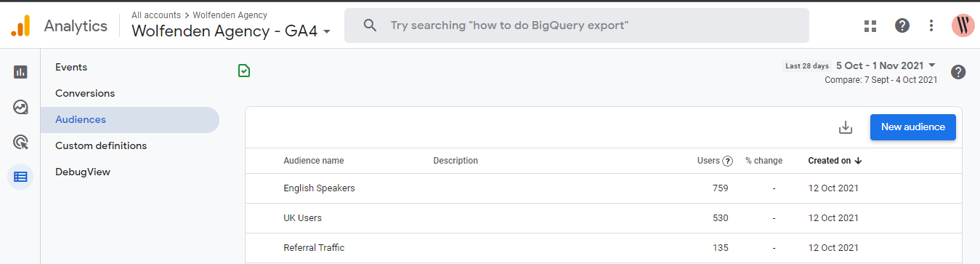Click the New audience button
The image size is (980, 264).
[x=912, y=127]
